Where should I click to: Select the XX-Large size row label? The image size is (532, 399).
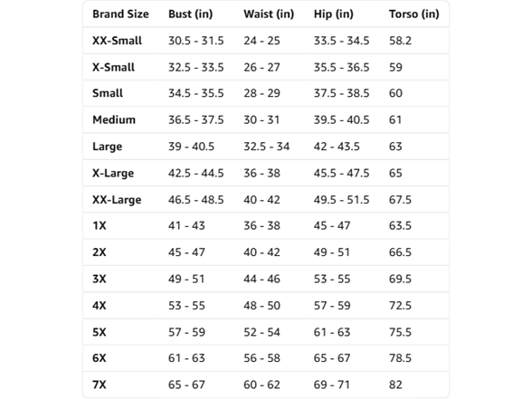click(x=117, y=200)
